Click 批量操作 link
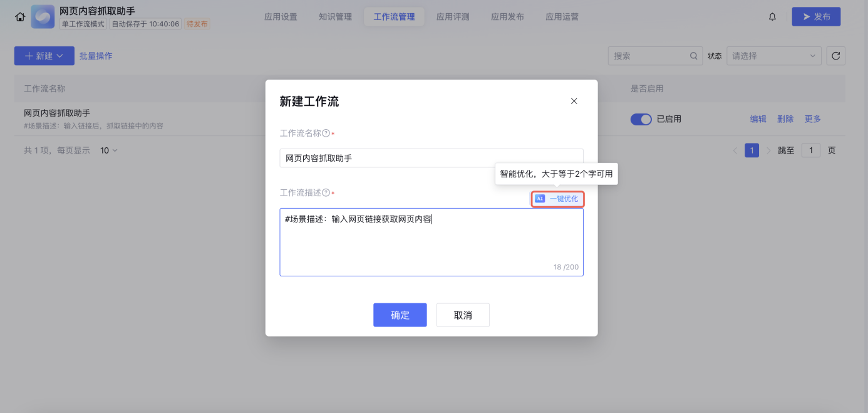 [96, 56]
